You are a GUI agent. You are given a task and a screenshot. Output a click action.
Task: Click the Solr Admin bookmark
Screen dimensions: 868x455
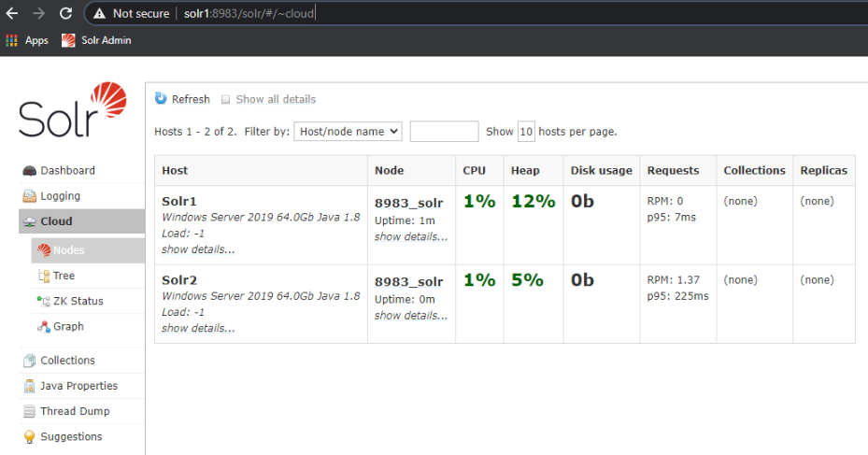point(95,40)
